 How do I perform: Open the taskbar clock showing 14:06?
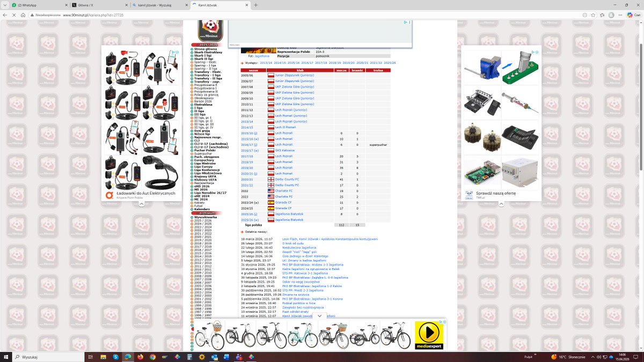624,357
